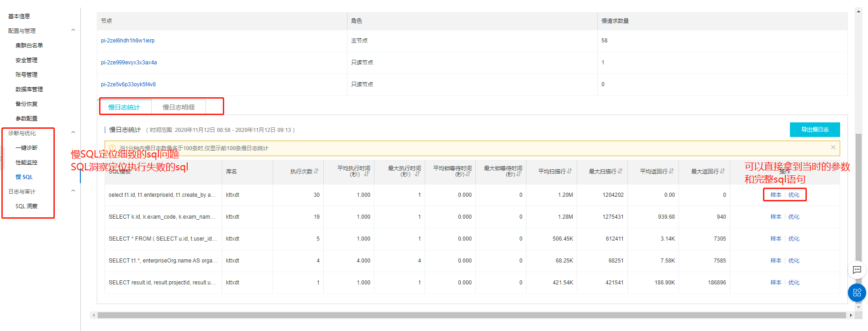Sort by 最大返回行 column
868x331 pixels.
722,171
